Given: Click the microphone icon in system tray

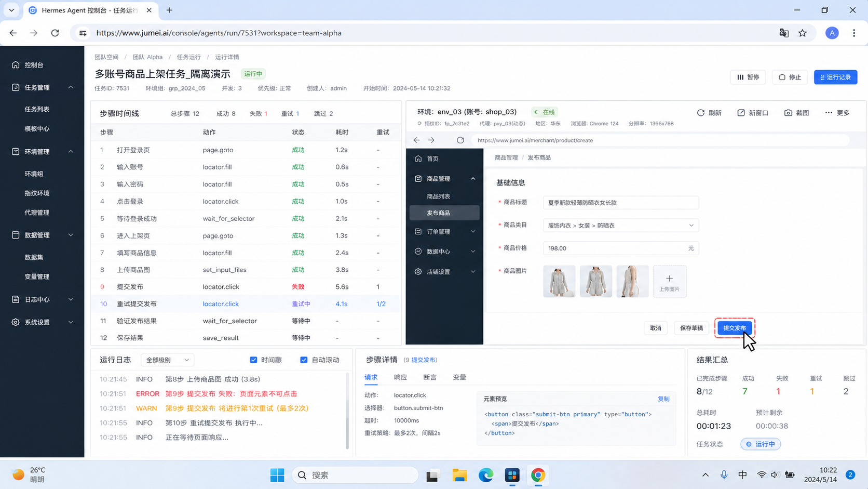Looking at the screenshot, I should tap(724, 474).
